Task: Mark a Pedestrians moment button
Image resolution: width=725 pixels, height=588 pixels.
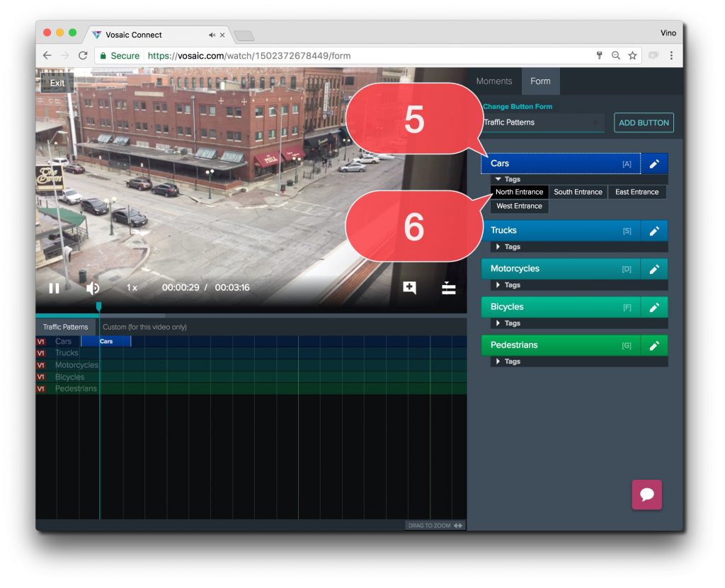Action: click(561, 346)
